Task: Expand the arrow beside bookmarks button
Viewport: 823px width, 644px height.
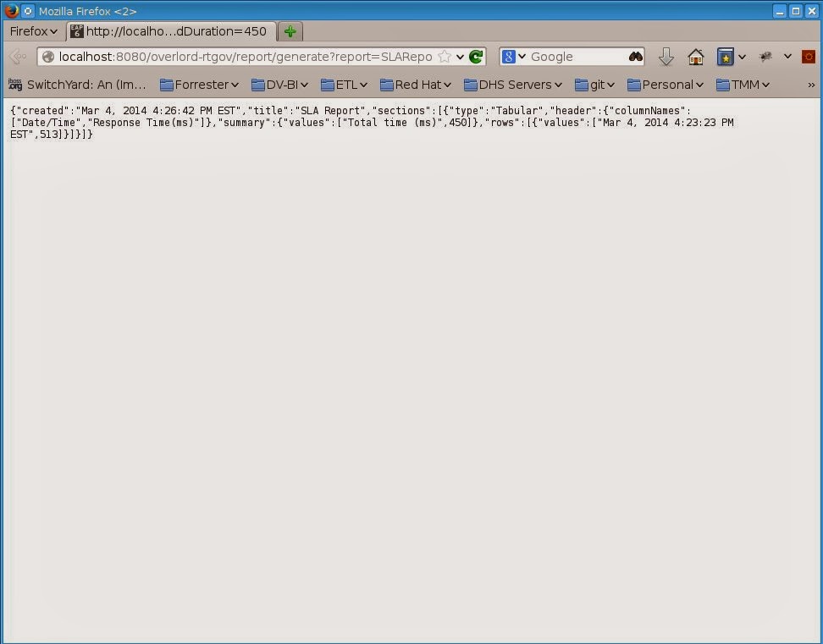Action: [742, 57]
